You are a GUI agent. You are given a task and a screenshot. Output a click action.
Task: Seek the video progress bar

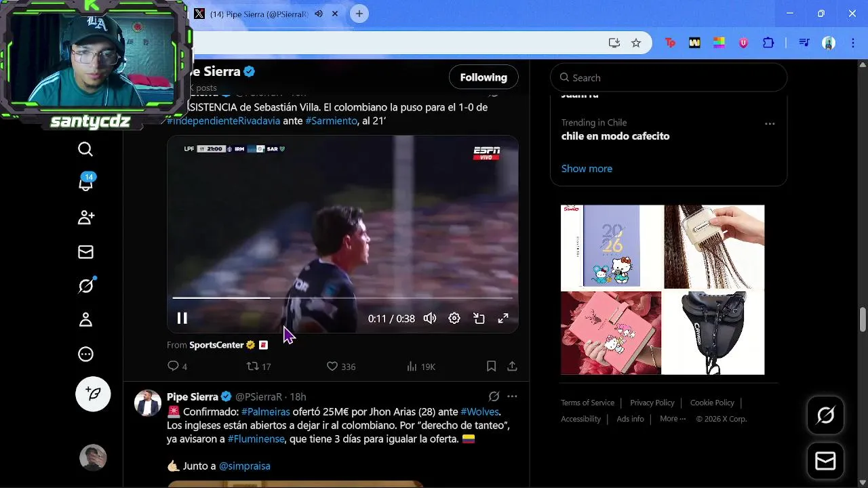(x=342, y=298)
